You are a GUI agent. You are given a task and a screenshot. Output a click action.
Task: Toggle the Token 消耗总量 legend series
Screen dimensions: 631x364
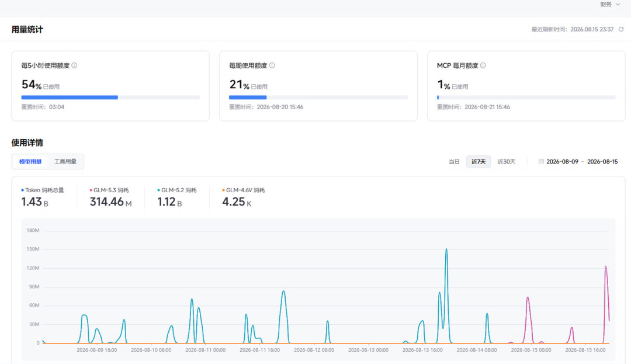click(x=42, y=190)
